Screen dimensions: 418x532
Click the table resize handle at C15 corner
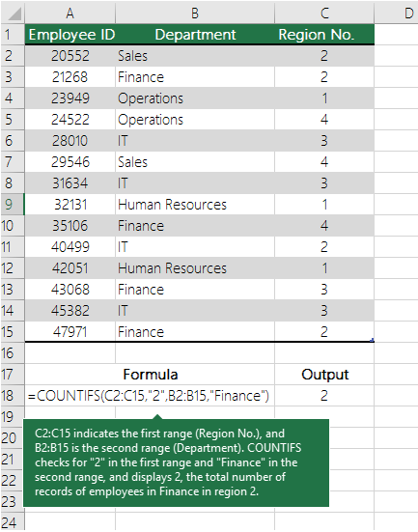373,340
